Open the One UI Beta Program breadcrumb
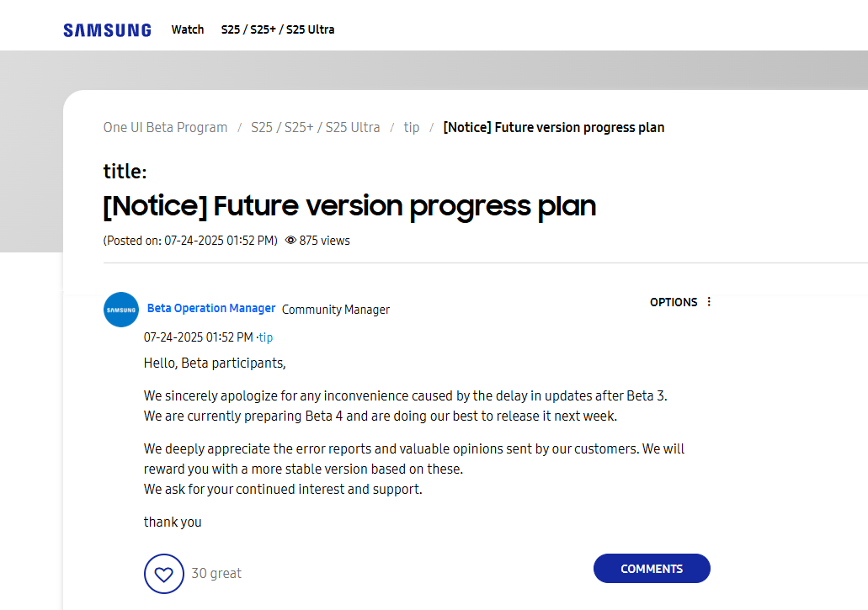 click(x=164, y=127)
